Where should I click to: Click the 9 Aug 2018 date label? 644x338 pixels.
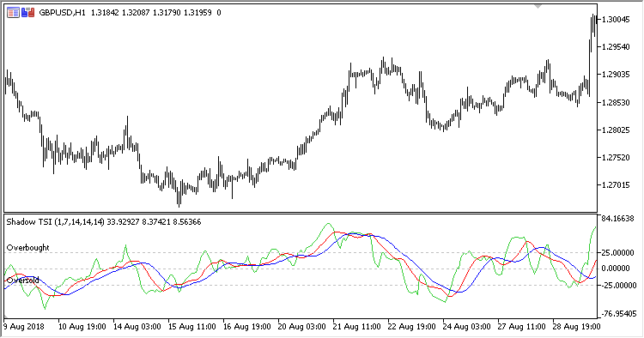pyautogui.click(x=24, y=327)
